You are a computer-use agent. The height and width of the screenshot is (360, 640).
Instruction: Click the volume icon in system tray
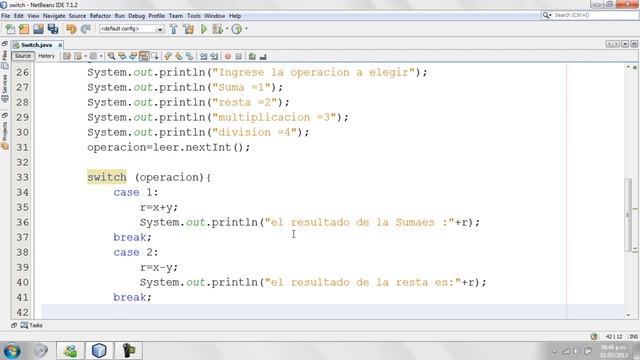tap(577, 351)
